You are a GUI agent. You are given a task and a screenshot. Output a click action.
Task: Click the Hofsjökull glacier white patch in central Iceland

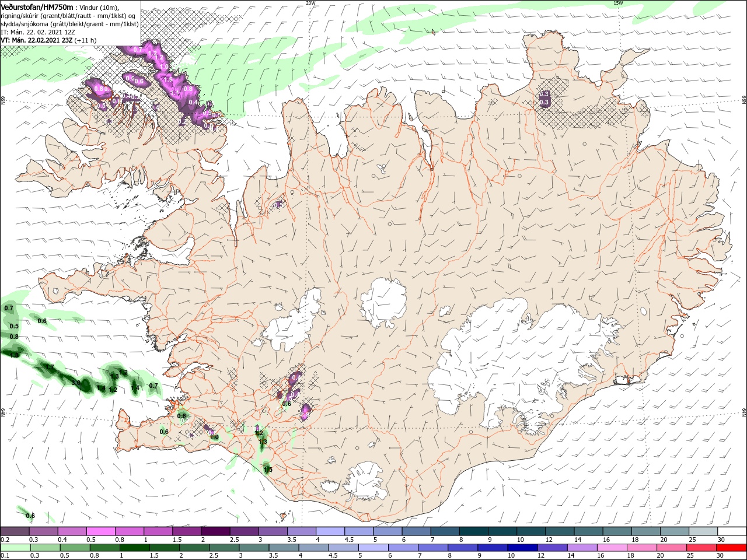coord(383,302)
